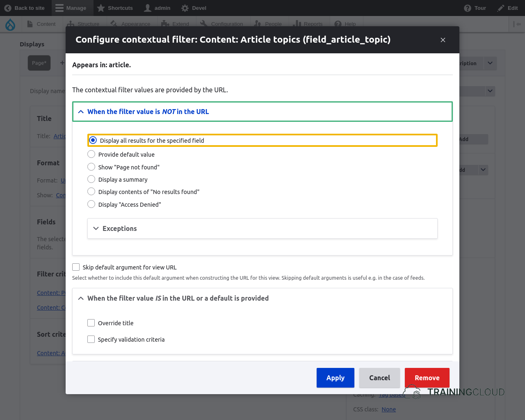
Task: Click the Shortcuts star icon
Action: coord(101,8)
